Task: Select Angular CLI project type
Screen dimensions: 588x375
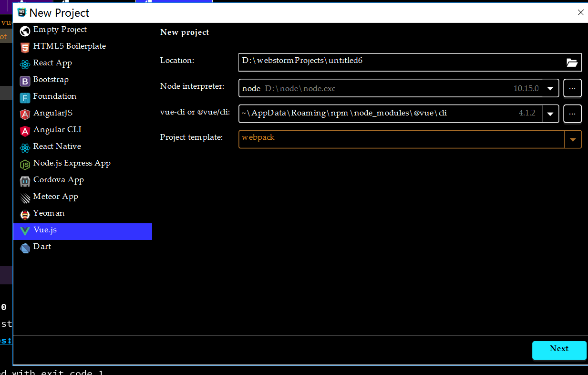Action: [x=83, y=131]
